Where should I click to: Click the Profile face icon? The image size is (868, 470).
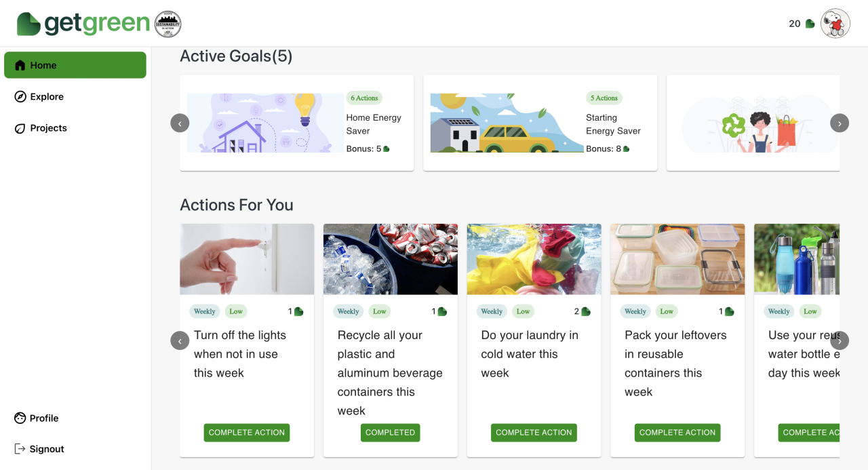[x=20, y=418]
